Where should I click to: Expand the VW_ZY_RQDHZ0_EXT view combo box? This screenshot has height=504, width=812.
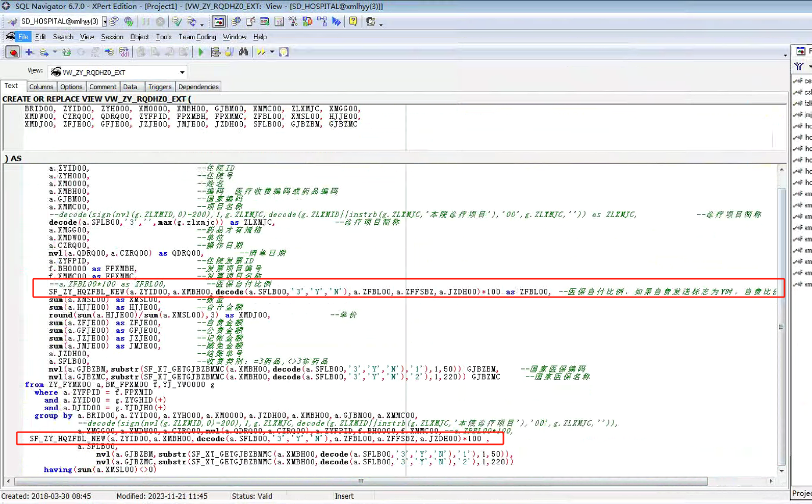click(182, 72)
